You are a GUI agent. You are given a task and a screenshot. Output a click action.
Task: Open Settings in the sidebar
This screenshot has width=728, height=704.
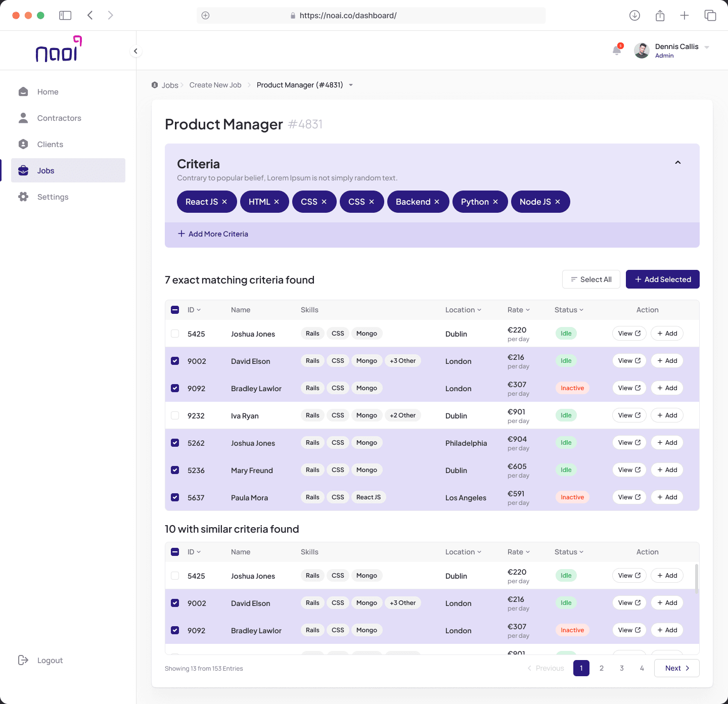point(68,197)
